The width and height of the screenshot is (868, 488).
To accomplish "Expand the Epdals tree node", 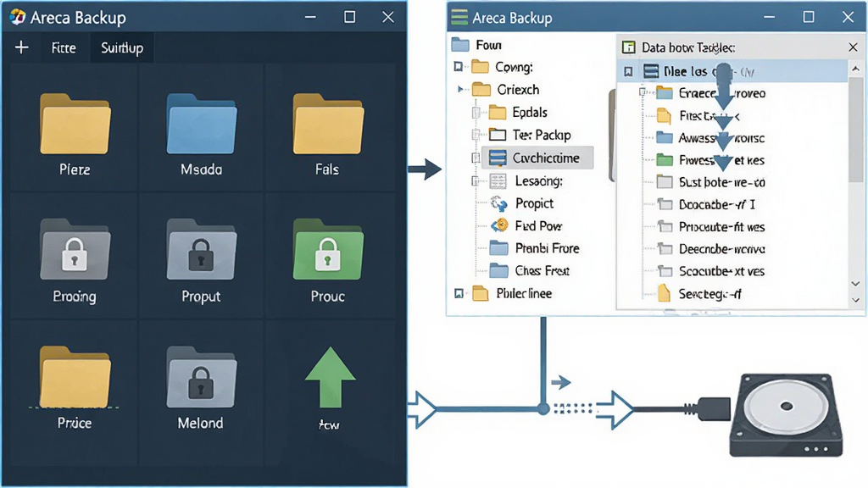I will pos(476,113).
